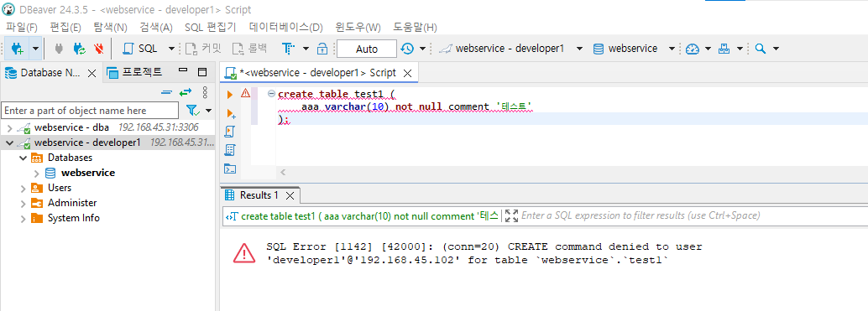The width and height of the screenshot is (868, 311).
Task: Expand the 'webservice - dba' connection node
Action: (9, 128)
